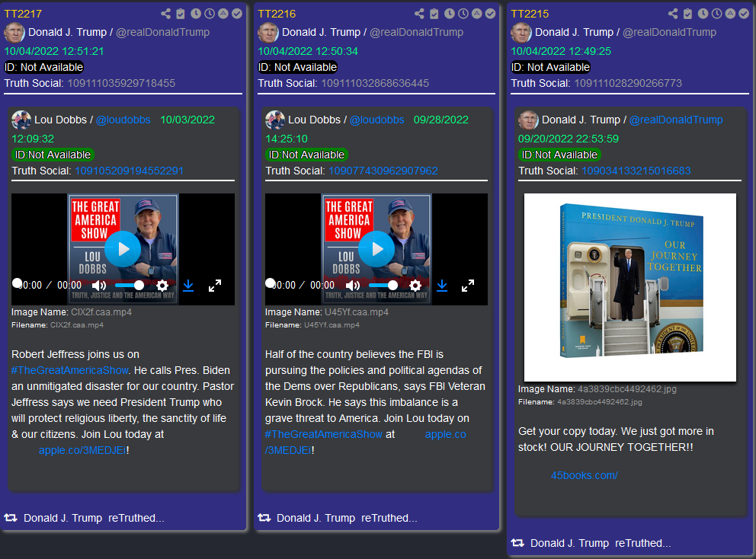Click the TT2217 card title
Viewport: 756px width, 559px height.
(23, 14)
